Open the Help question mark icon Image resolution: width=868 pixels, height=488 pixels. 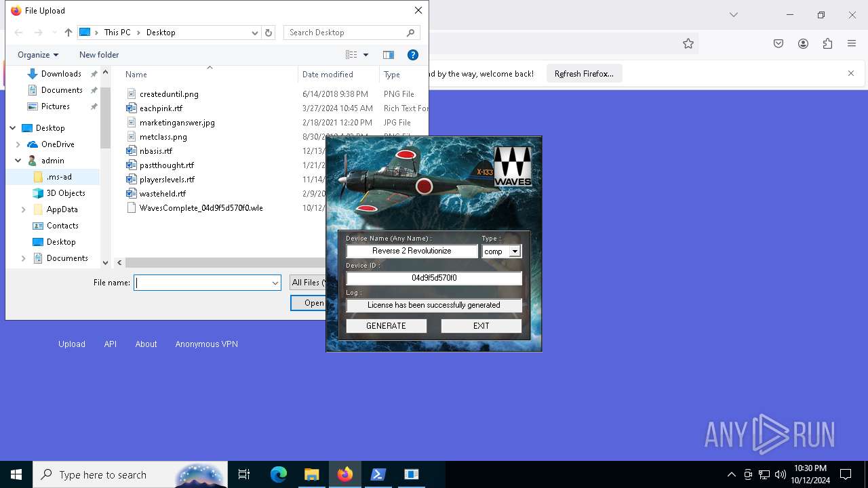pyautogui.click(x=412, y=55)
